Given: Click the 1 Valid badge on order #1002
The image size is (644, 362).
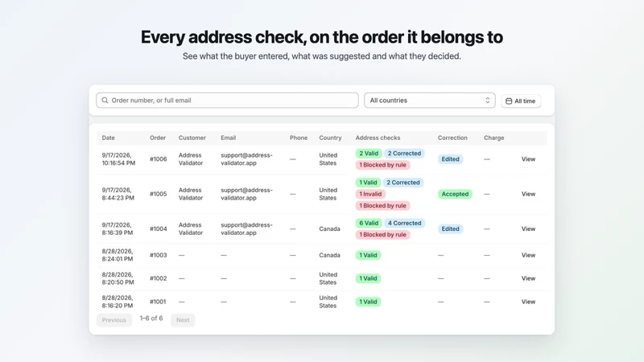Looking at the screenshot, I should click(x=368, y=278).
